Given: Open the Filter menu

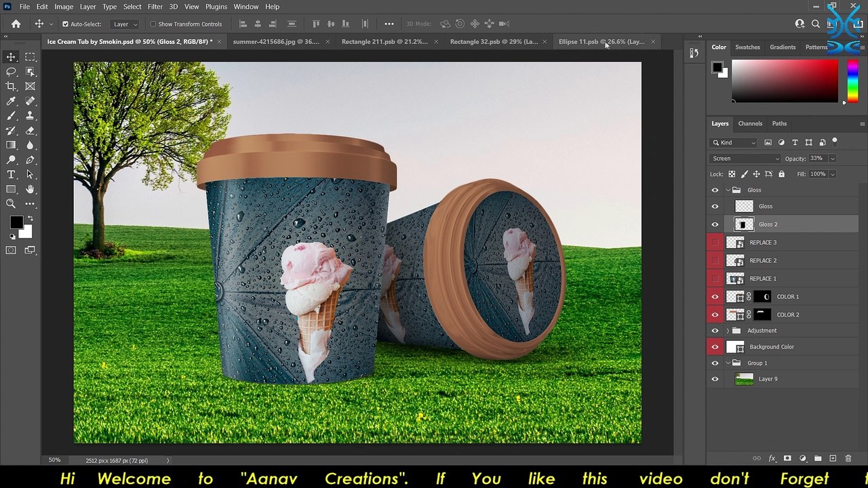Looking at the screenshot, I should (155, 7).
